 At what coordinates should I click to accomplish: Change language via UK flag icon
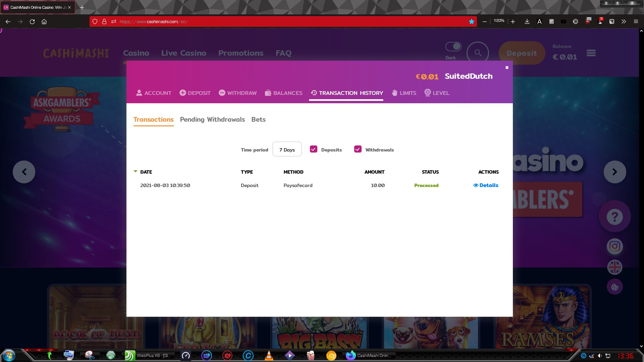click(x=614, y=267)
